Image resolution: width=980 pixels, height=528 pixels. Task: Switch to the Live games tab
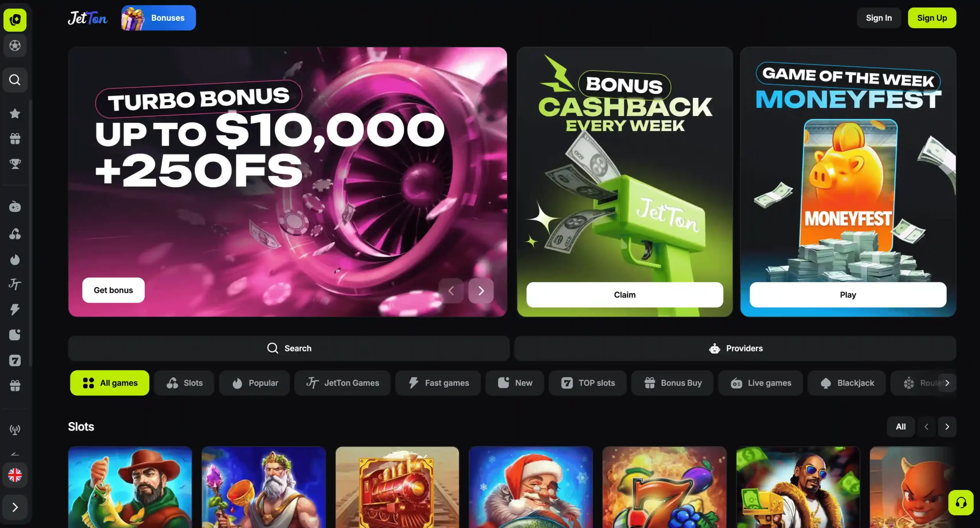pyautogui.click(x=760, y=383)
